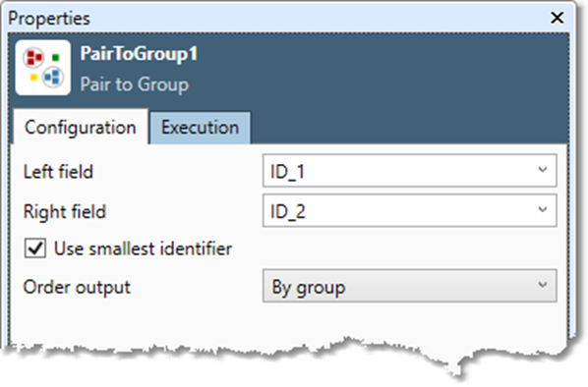Click the PairToGroup1 node name

pyautogui.click(x=139, y=54)
